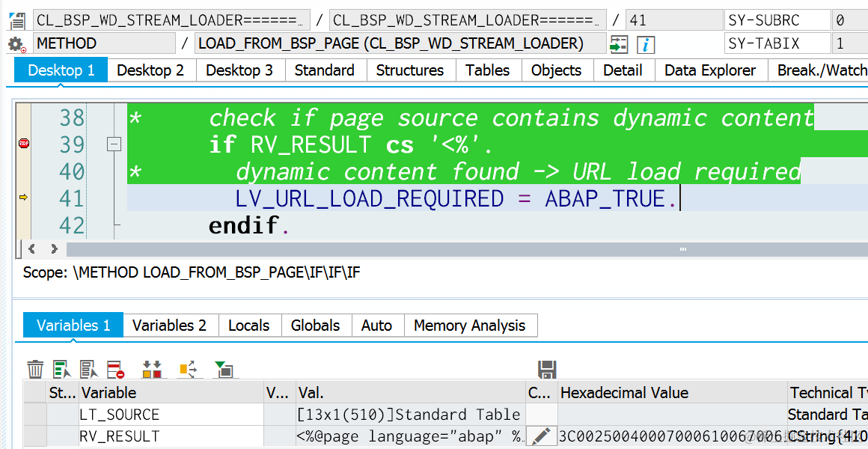
Task: Click the green filter over layout icon
Action: click(224, 369)
